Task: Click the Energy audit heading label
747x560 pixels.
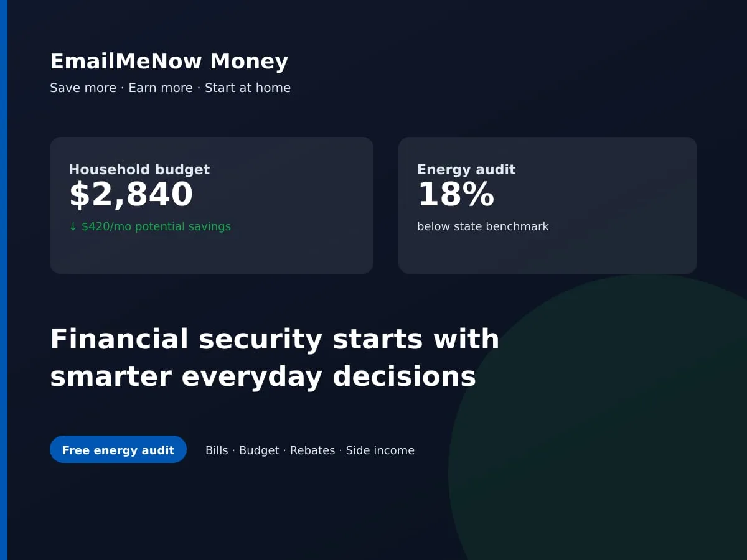Action: point(466,169)
